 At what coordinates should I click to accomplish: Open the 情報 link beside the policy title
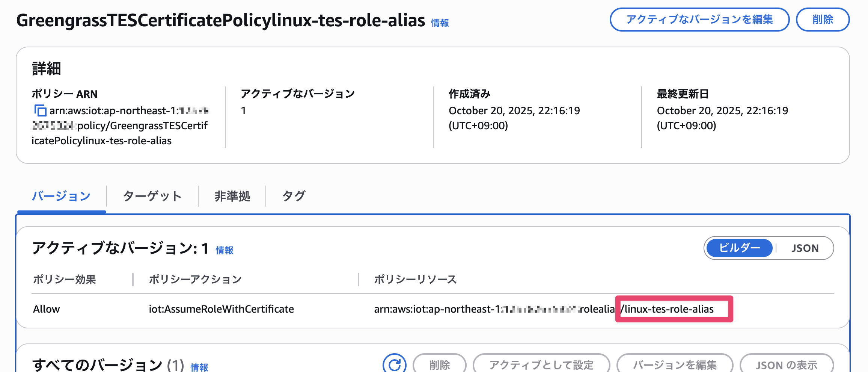(440, 23)
